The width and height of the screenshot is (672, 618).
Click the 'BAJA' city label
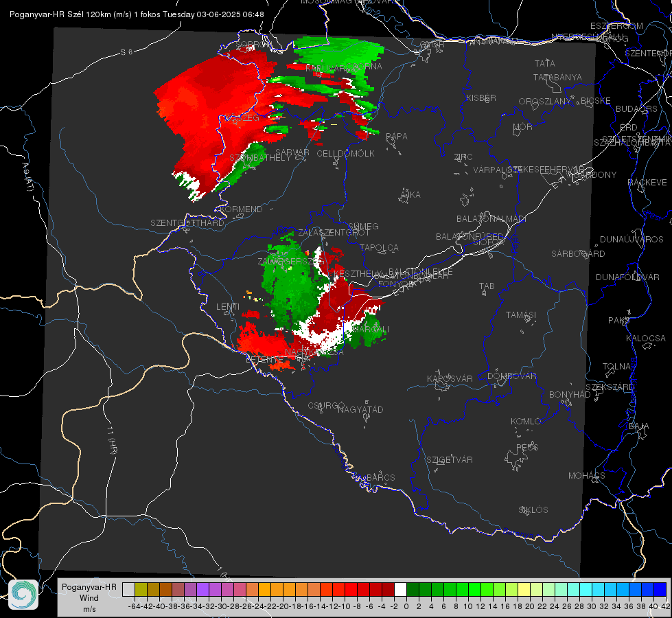point(639,426)
